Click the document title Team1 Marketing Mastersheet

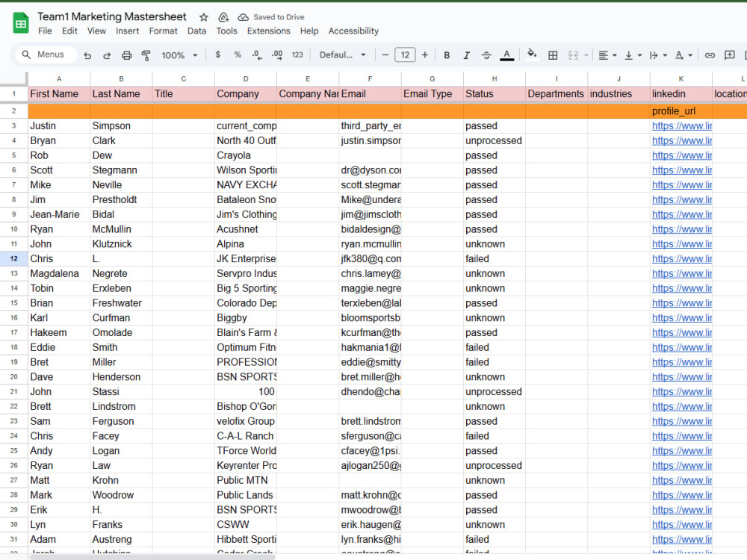[x=112, y=16]
